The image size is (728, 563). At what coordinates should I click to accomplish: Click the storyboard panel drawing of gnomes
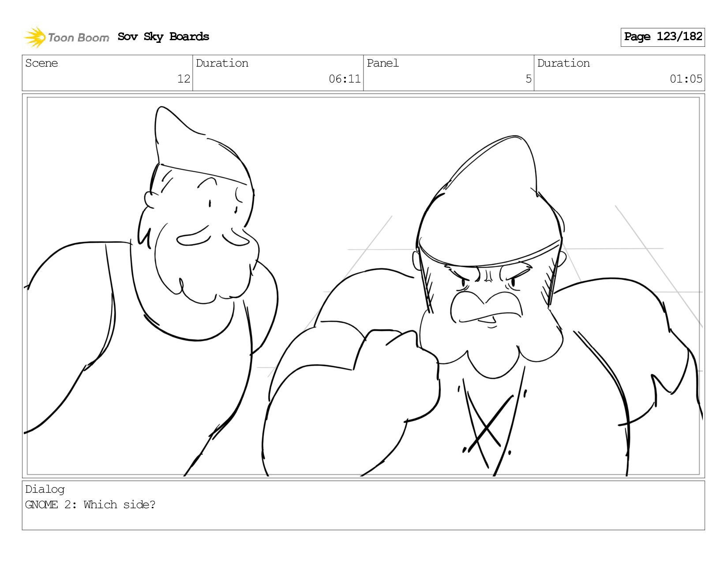[x=364, y=286]
